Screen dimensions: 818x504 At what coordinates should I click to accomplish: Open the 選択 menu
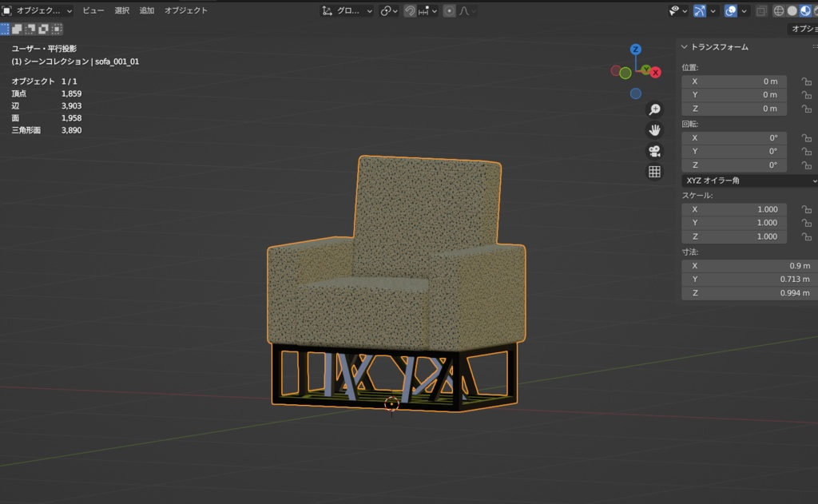tap(121, 10)
